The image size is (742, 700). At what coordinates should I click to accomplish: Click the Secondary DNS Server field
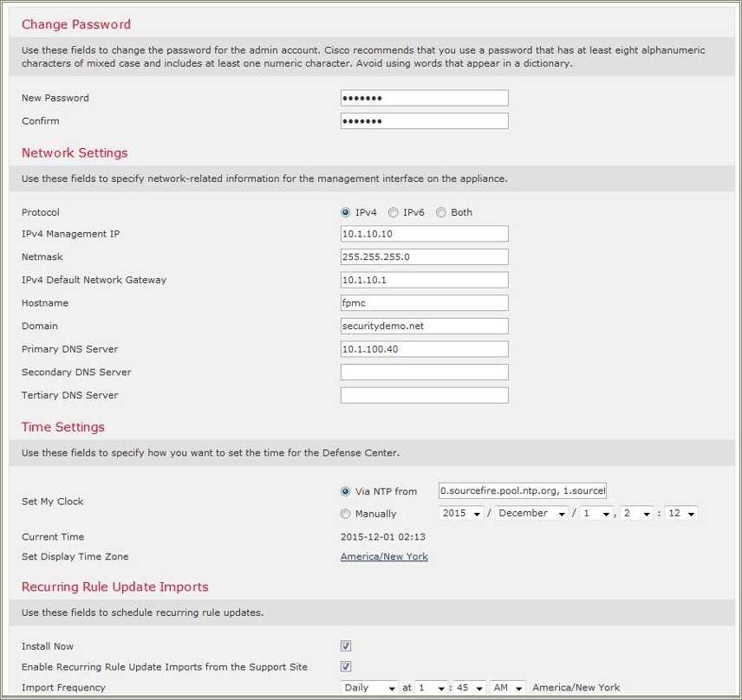click(x=424, y=372)
